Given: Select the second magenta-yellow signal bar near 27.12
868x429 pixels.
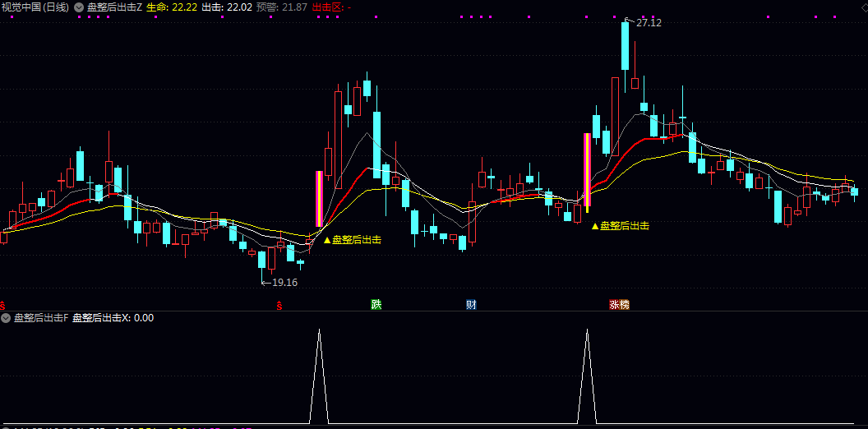Looking at the screenshot, I should point(588,173).
